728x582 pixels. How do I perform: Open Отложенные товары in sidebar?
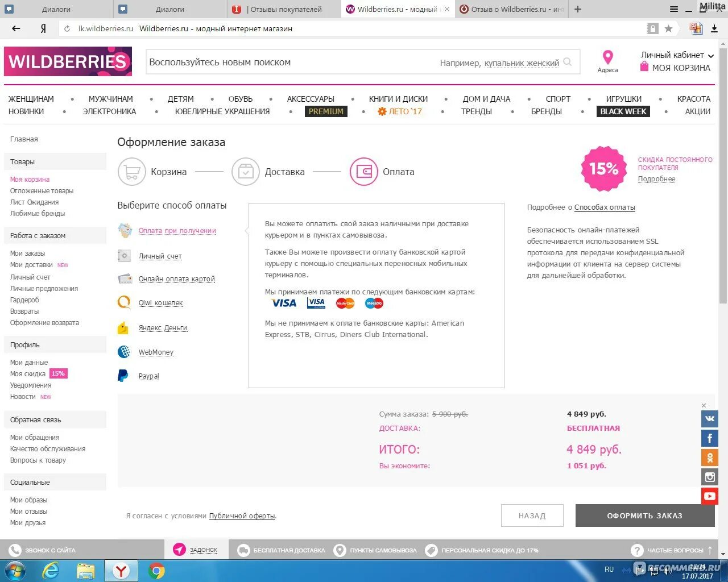(42, 191)
